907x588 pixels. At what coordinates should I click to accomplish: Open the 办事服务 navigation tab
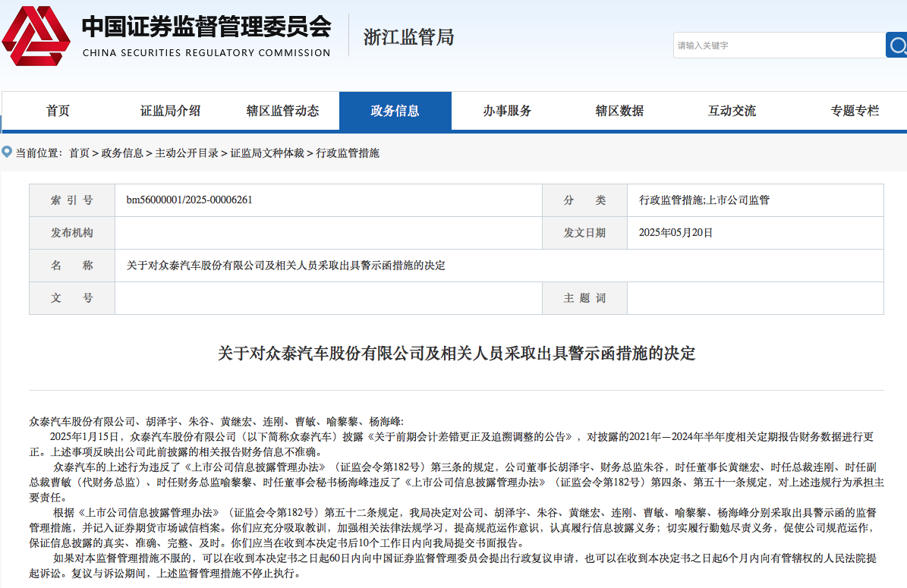507,111
